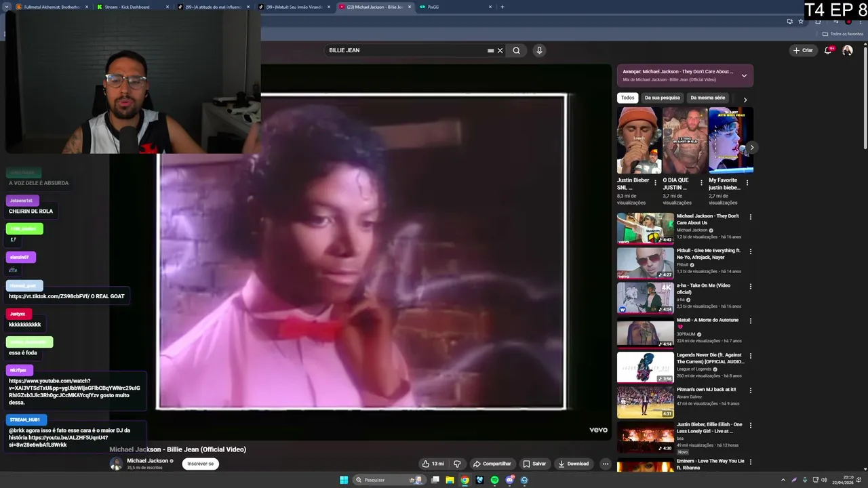Select the Da sua pesquisa chip

pyautogui.click(x=662, y=98)
